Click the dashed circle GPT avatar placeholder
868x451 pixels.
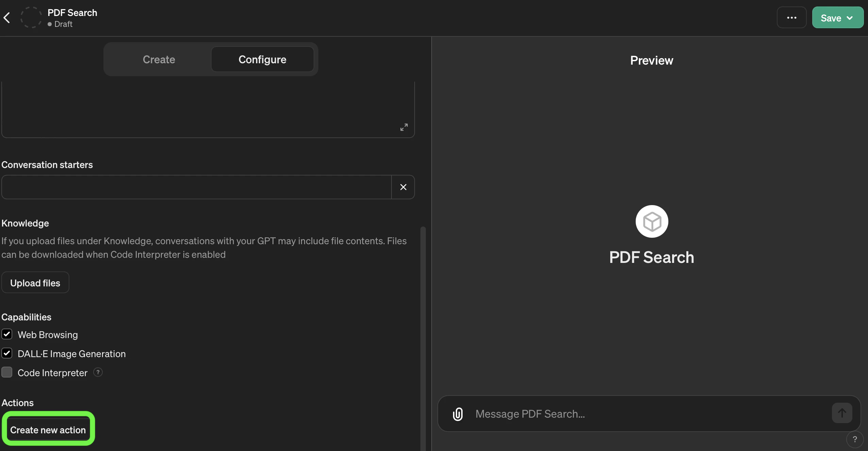[x=31, y=17]
